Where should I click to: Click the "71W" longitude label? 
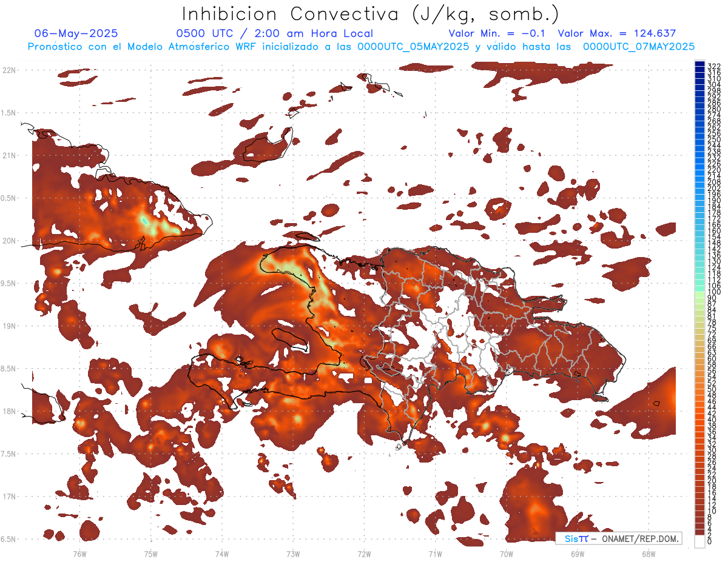tap(435, 554)
